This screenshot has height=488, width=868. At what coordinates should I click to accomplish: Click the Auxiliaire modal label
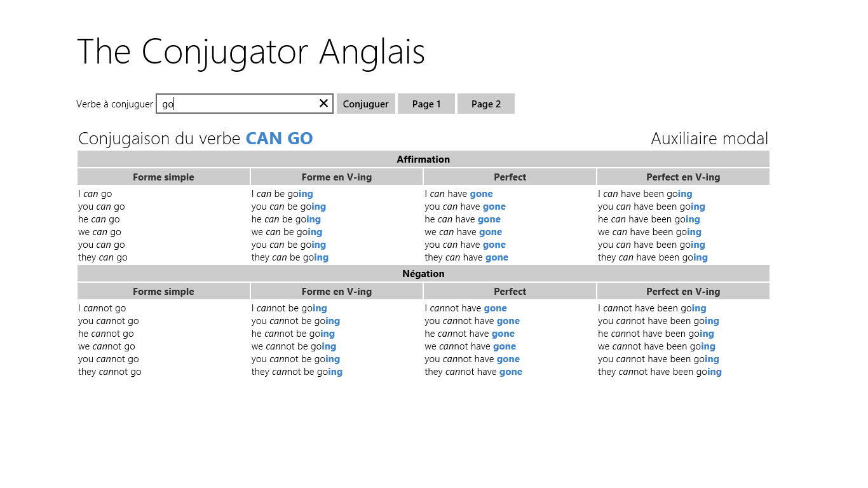709,139
